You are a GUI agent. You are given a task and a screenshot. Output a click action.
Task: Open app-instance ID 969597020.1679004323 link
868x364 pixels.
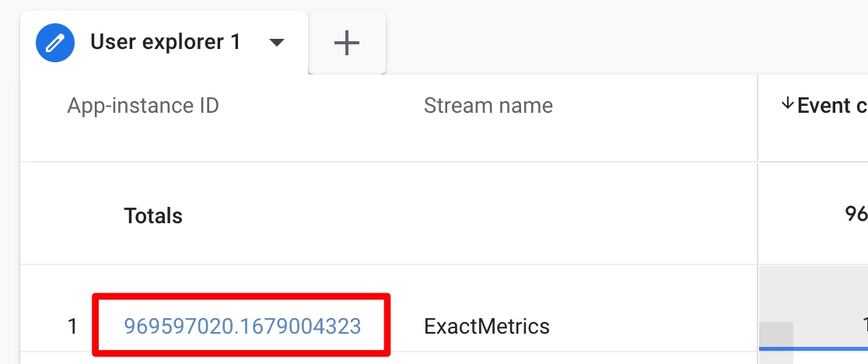click(243, 326)
